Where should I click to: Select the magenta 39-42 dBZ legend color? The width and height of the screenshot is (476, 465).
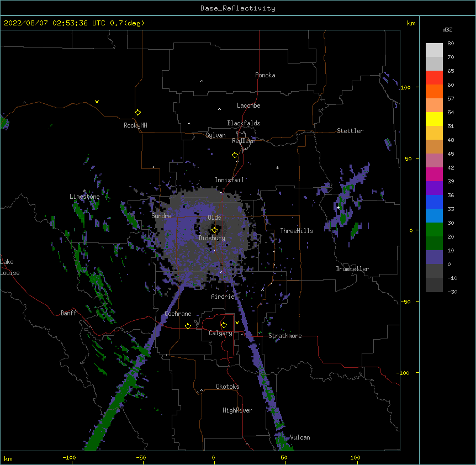tap(434, 174)
